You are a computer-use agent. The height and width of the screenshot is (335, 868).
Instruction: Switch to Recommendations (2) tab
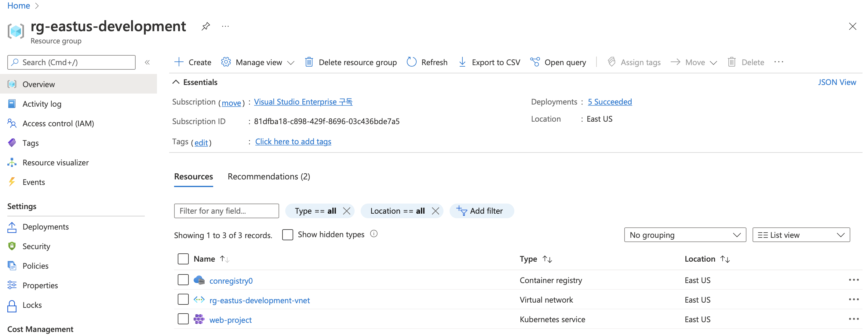click(268, 176)
